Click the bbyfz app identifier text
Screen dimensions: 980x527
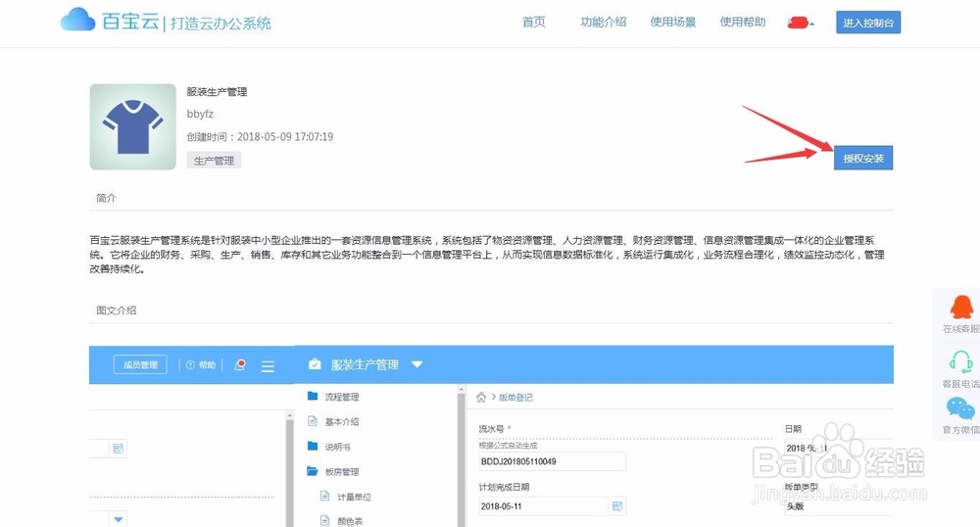point(200,114)
